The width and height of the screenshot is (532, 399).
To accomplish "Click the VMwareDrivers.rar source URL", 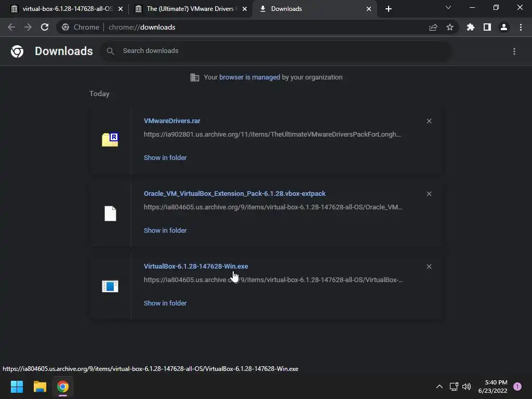I will click(272, 135).
